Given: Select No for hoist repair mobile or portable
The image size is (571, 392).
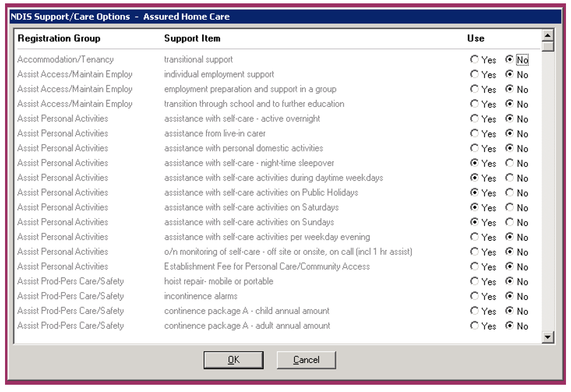Looking at the screenshot, I should pos(510,281).
